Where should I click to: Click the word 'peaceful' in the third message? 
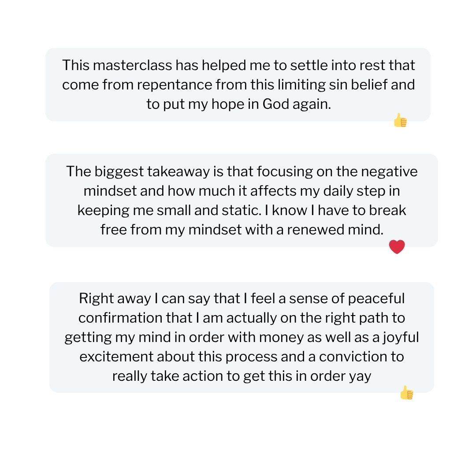click(376, 299)
